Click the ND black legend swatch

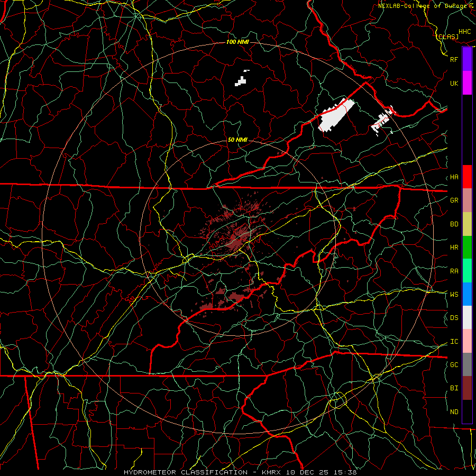click(467, 411)
